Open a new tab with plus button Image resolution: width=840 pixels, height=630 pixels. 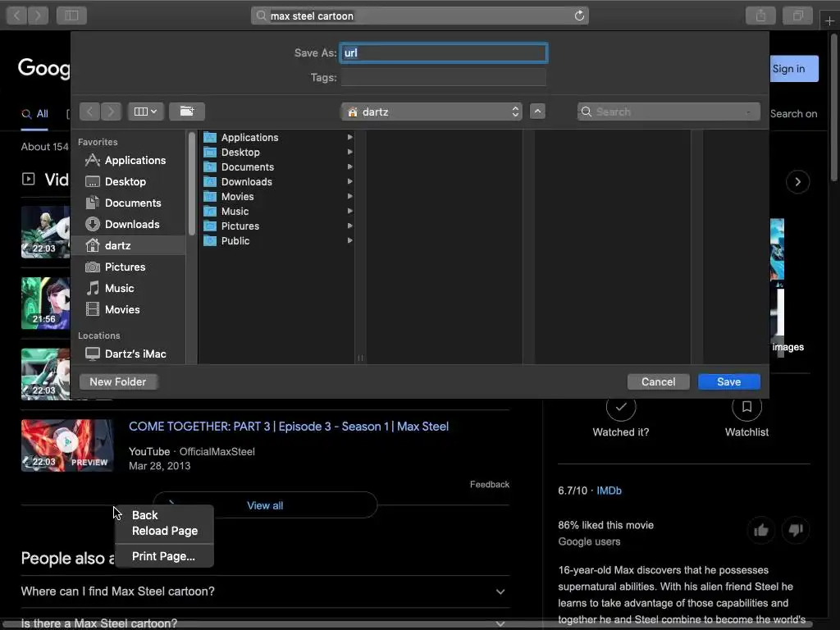click(829, 21)
